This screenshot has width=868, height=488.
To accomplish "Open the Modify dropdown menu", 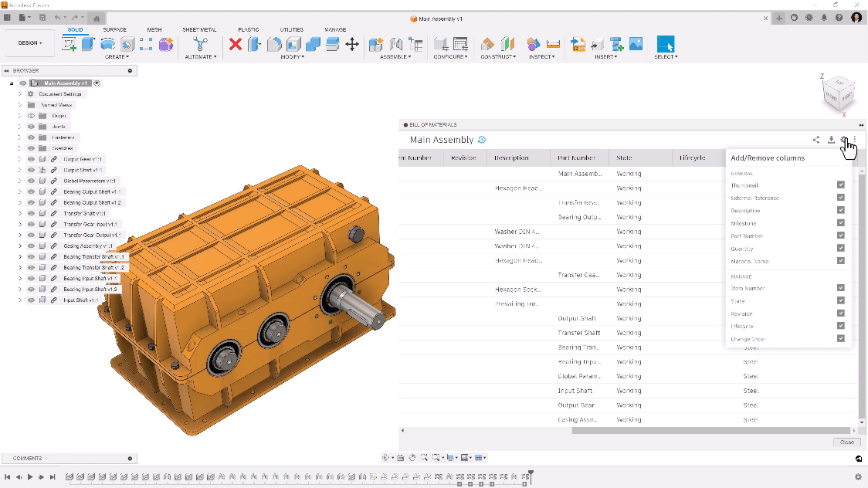I will [x=292, y=56].
